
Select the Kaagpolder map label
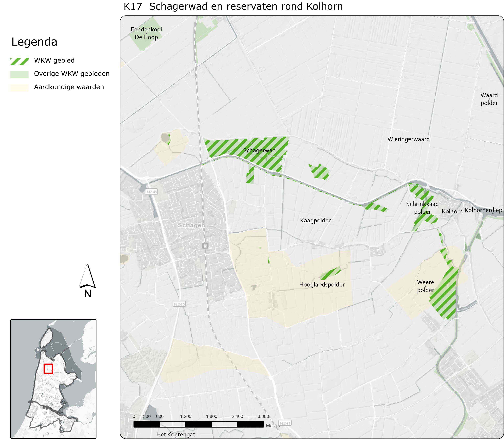click(315, 220)
